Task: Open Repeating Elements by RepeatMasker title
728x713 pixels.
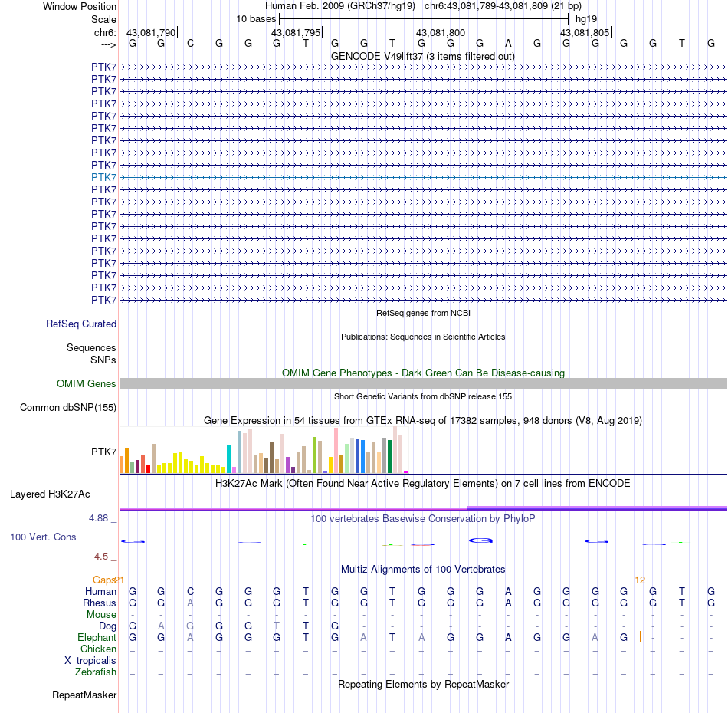Action: click(x=423, y=684)
